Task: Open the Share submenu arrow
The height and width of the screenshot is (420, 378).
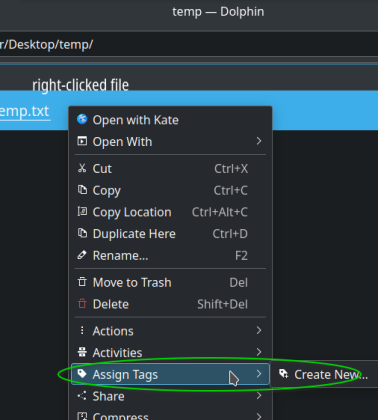Action: coord(259,396)
